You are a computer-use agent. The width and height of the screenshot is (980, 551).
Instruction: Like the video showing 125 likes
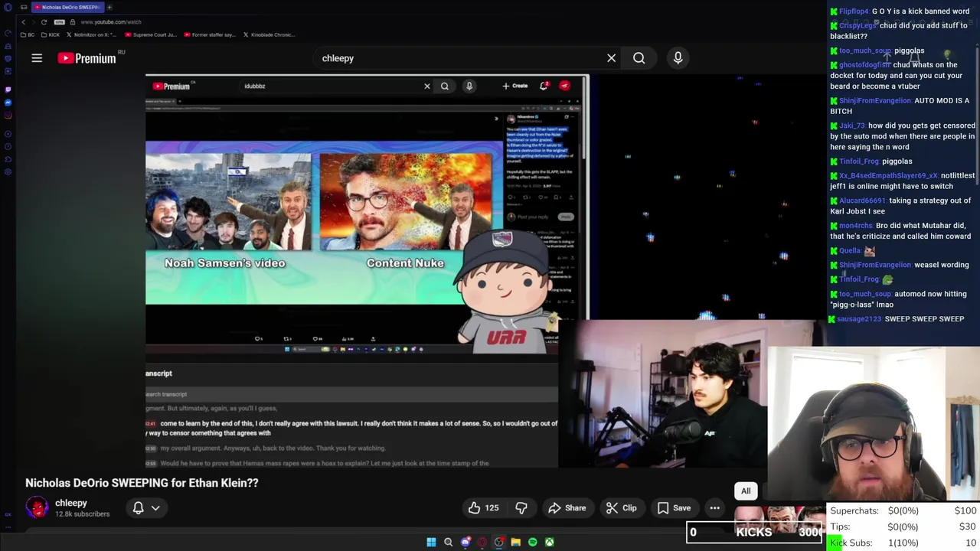483,508
